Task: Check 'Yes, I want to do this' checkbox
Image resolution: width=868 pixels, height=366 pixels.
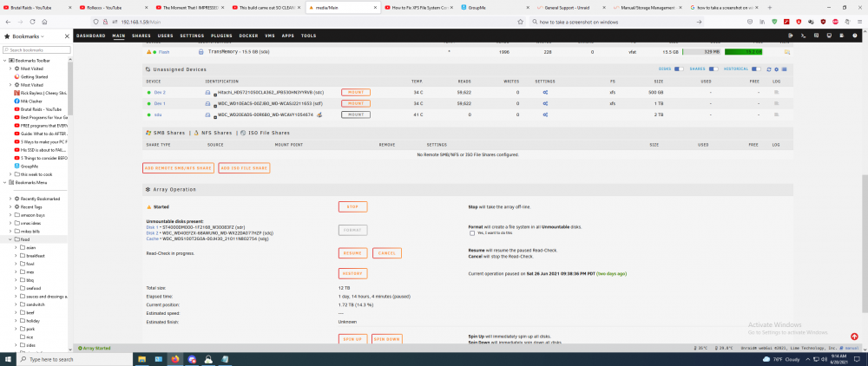Action: click(x=471, y=233)
